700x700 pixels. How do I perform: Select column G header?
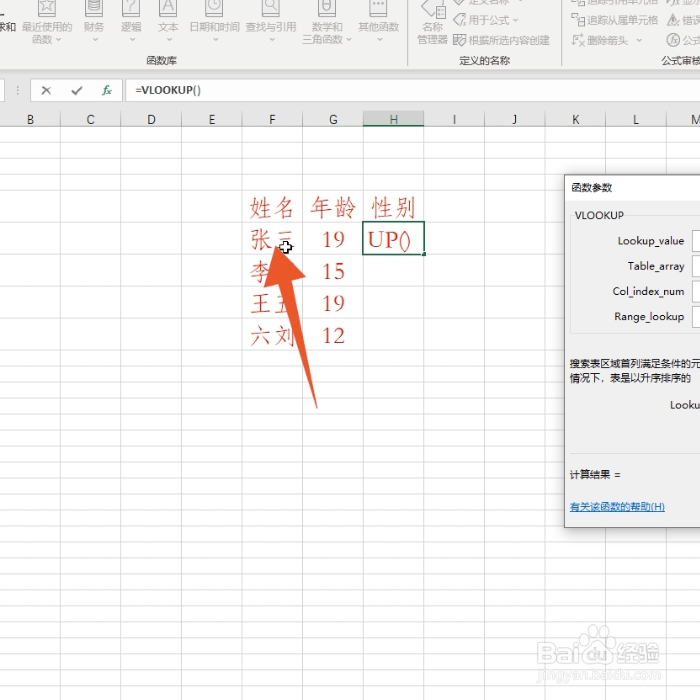tap(333, 120)
